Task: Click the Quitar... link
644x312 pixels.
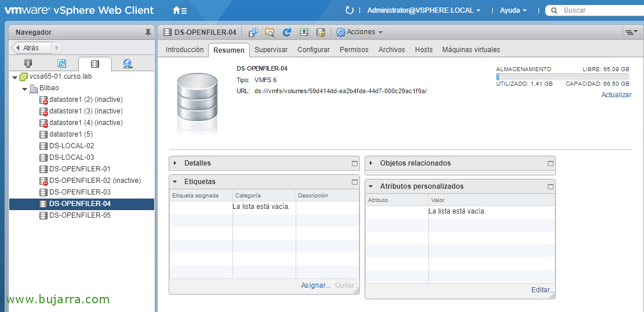Action: (x=346, y=286)
